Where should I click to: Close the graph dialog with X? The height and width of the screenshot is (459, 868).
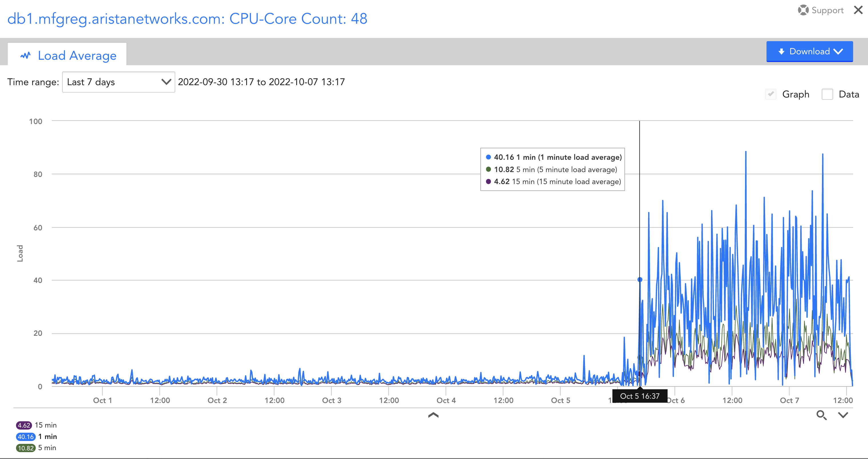pos(858,10)
